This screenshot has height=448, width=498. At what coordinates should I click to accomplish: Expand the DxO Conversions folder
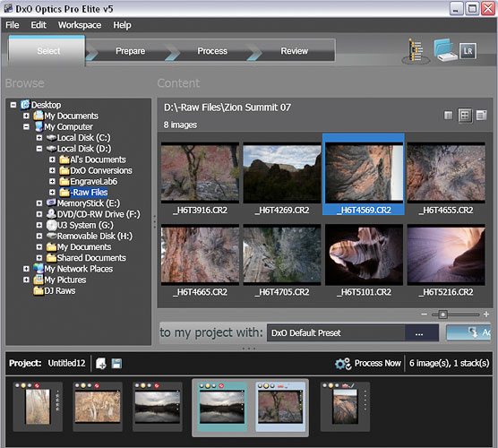(x=53, y=170)
